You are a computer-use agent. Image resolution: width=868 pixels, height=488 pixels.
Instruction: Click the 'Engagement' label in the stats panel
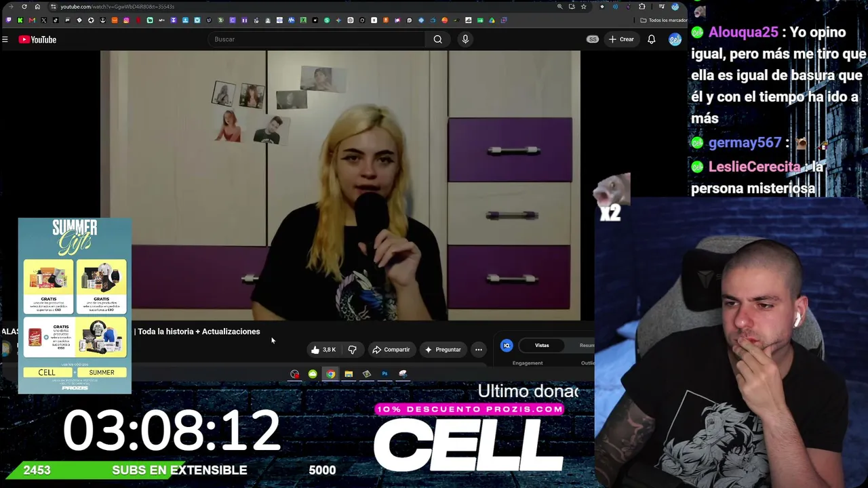pos(528,363)
